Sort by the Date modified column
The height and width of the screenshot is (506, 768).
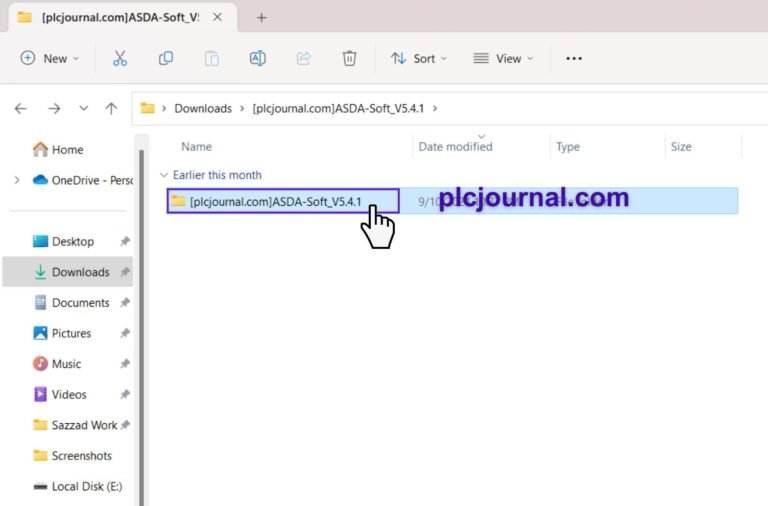455,146
